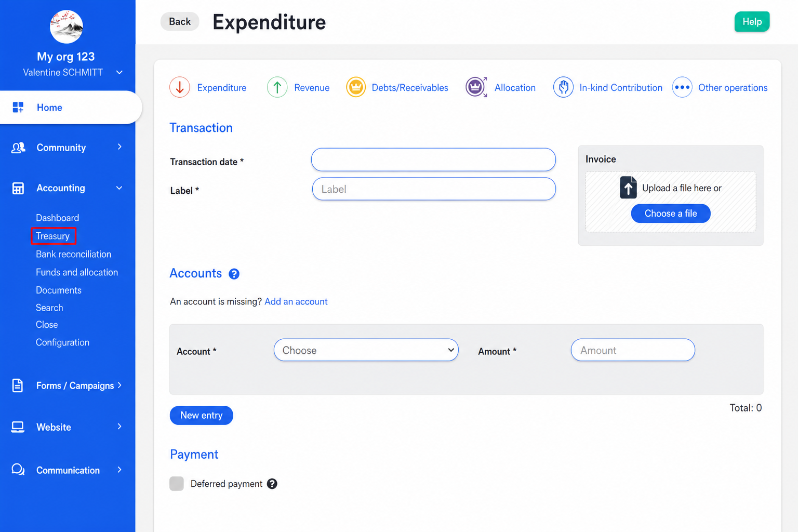The width and height of the screenshot is (798, 532).
Task: Click the purple Allocation icon
Action: coord(476,87)
